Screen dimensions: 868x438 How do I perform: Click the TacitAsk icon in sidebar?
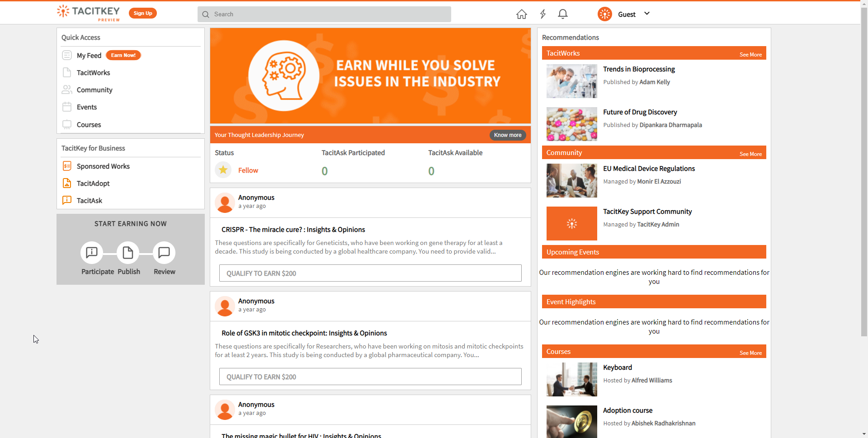pos(67,200)
